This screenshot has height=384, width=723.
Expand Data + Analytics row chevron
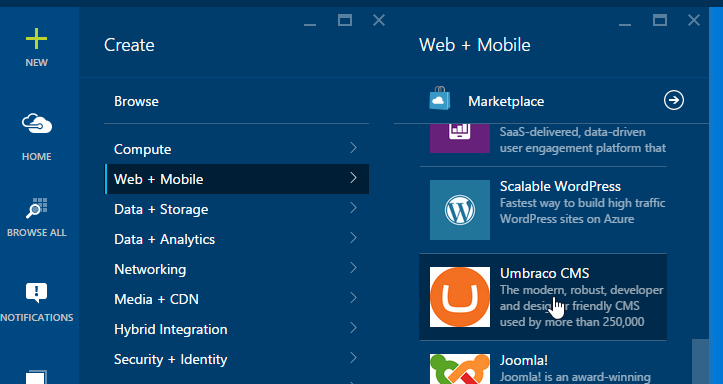(353, 238)
